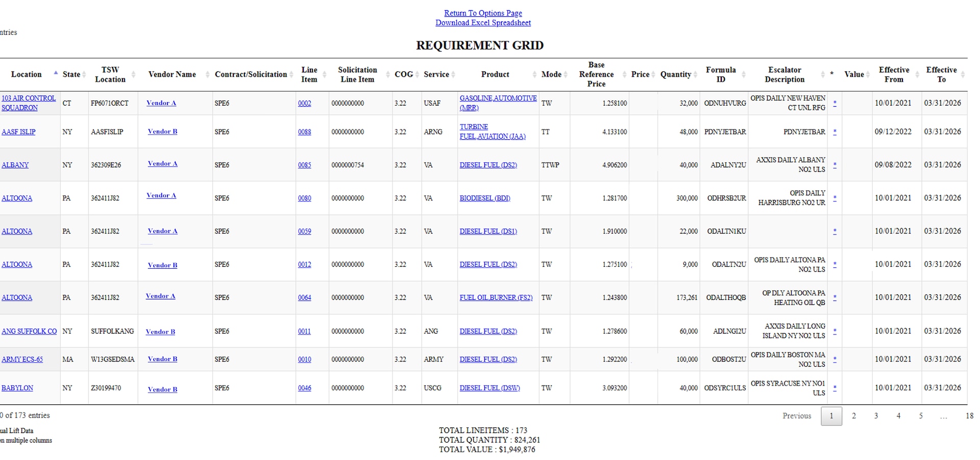Sort by Location column sort arrow
Viewport: 980px width, 460px height.
(56, 74)
